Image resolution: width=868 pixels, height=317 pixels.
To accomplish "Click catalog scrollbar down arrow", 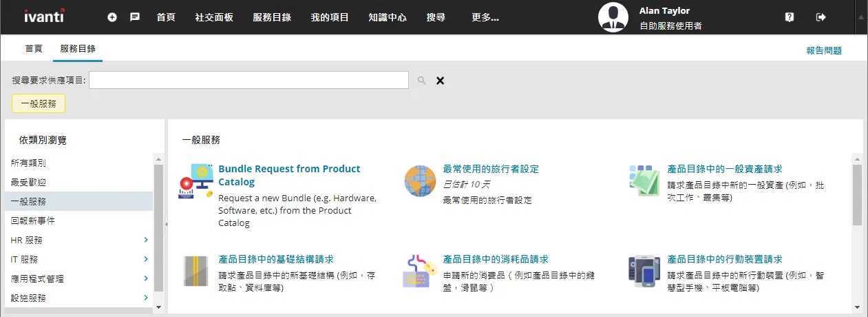I will click(x=857, y=307).
